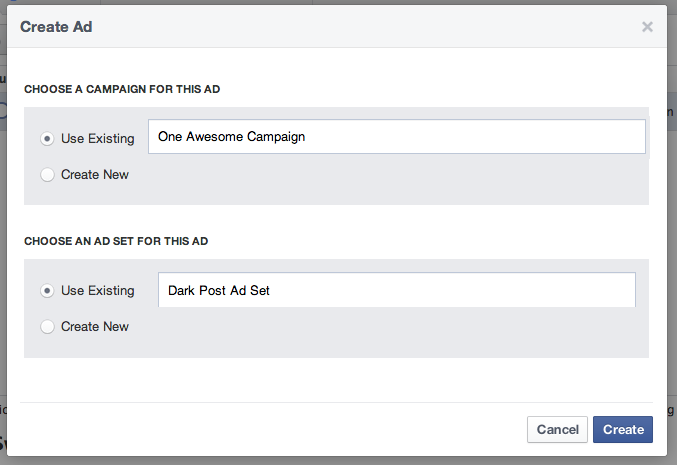Screen dimensions: 677x465
Task: Click the ad set section's Use Existing label text
Action: point(98,291)
